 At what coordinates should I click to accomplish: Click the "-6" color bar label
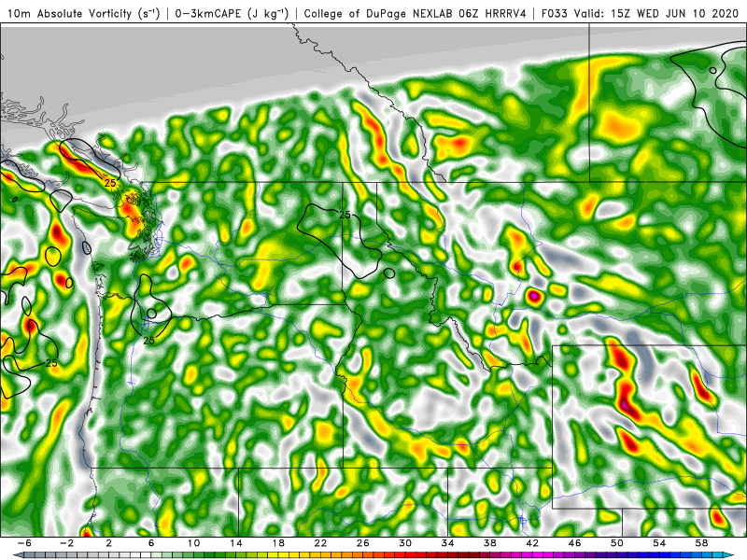24,543
